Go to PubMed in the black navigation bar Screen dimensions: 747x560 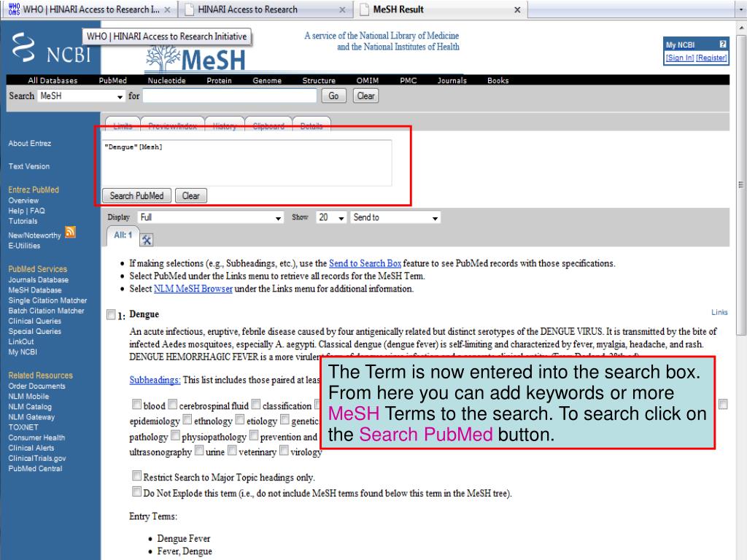(x=113, y=80)
